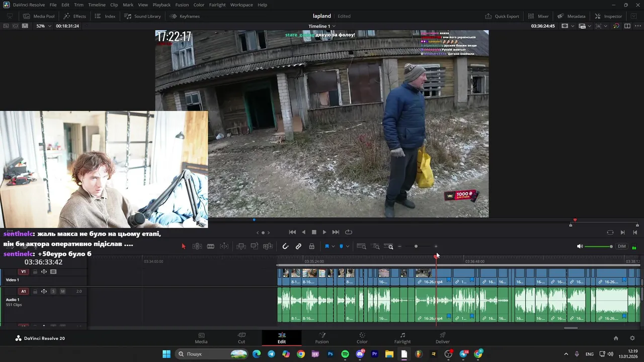
Task: Toggle the DIM audio button
Action: (622, 246)
